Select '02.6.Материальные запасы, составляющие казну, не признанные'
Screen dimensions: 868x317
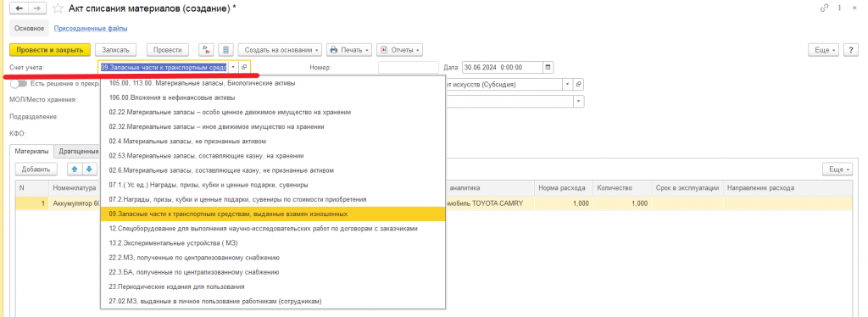(273, 170)
